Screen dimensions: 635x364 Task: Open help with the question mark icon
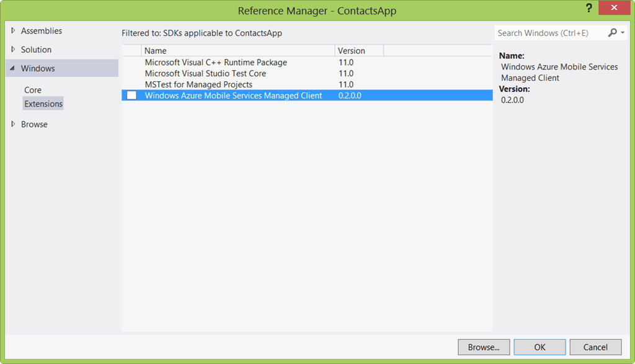(x=589, y=7)
